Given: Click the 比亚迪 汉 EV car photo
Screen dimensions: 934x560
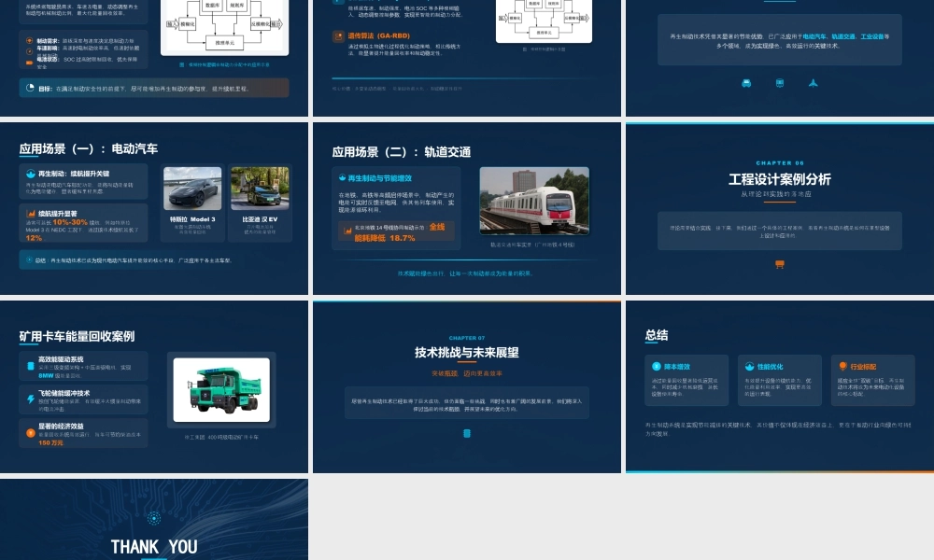Looking at the screenshot, I should tap(260, 188).
